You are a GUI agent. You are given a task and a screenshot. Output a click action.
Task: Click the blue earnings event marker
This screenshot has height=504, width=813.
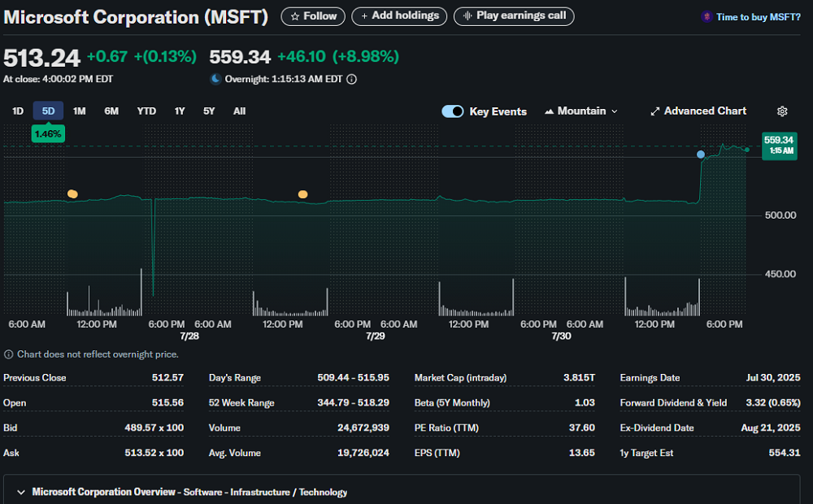point(701,154)
